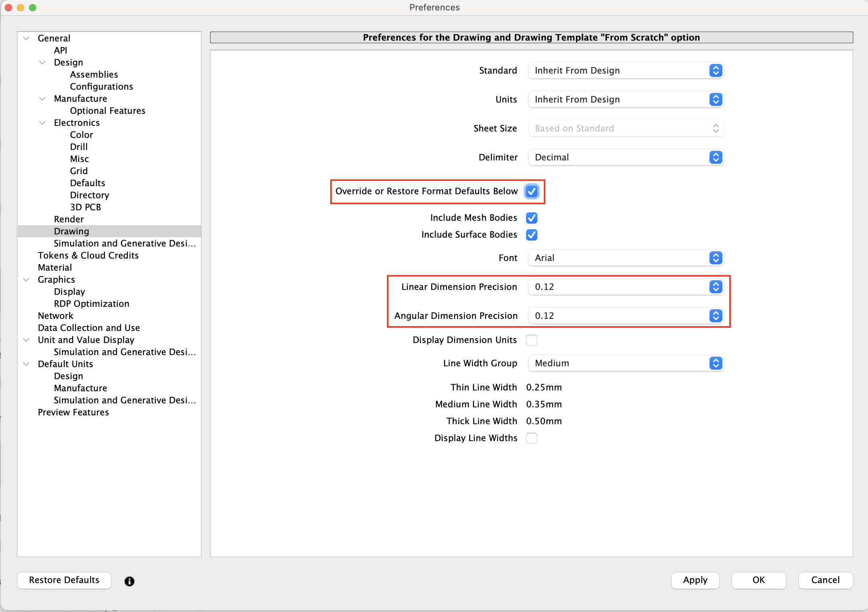Click the Units dropdown arrow icon
868x612 pixels.
(716, 100)
